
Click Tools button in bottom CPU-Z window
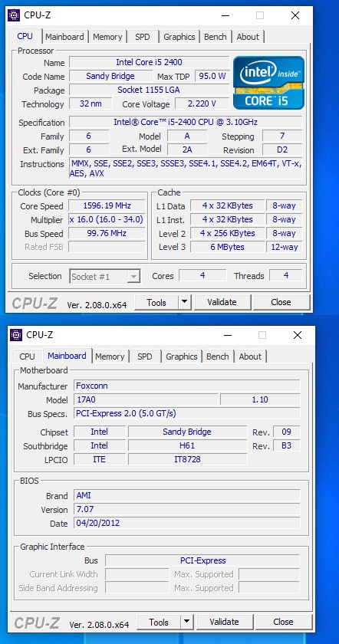tap(159, 623)
